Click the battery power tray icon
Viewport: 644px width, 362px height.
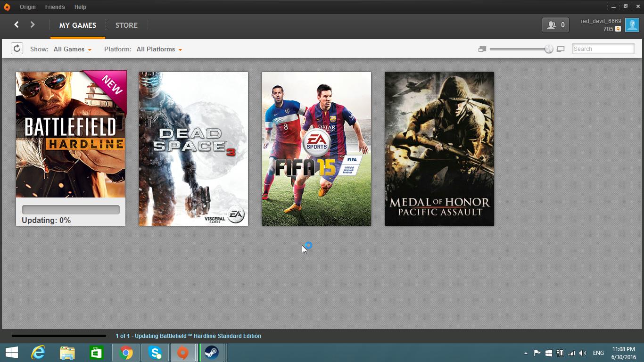(560, 353)
